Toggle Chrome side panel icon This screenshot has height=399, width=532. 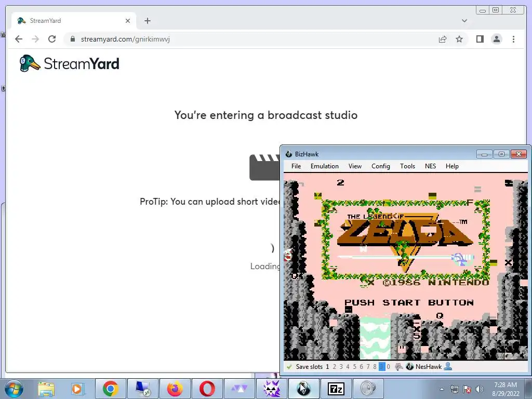coord(480,39)
